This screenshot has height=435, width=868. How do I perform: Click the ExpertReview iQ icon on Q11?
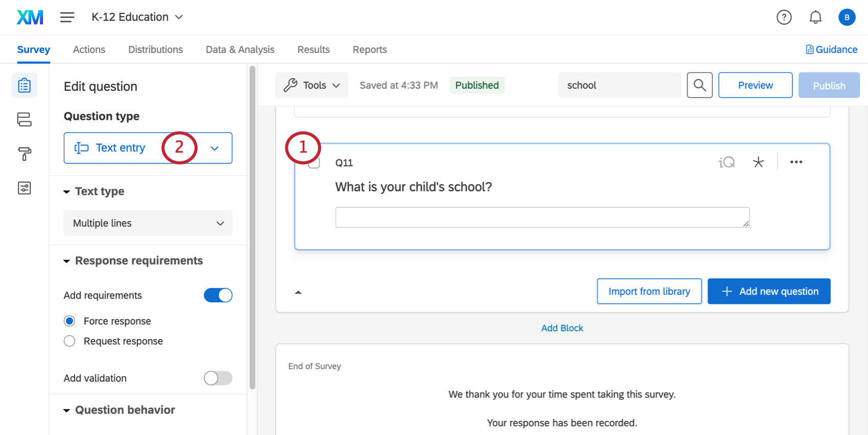(x=727, y=162)
